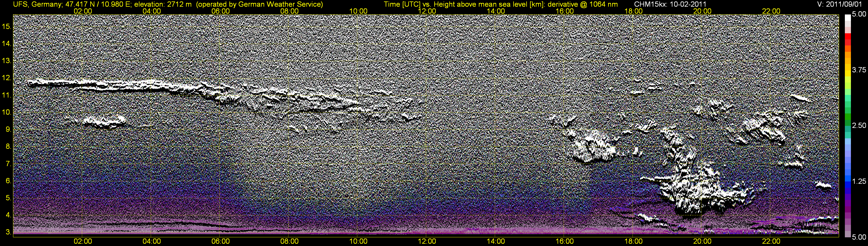The width and height of the screenshot is (868, 246).
Task: Click the '06:00' label on the top time axis
Action: pyautogui.click(x=220, y=11)
